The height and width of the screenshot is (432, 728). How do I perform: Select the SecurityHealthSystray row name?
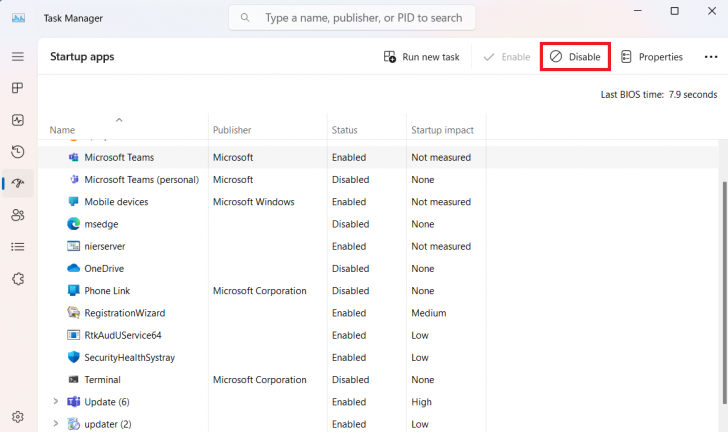tap(130, 358)
